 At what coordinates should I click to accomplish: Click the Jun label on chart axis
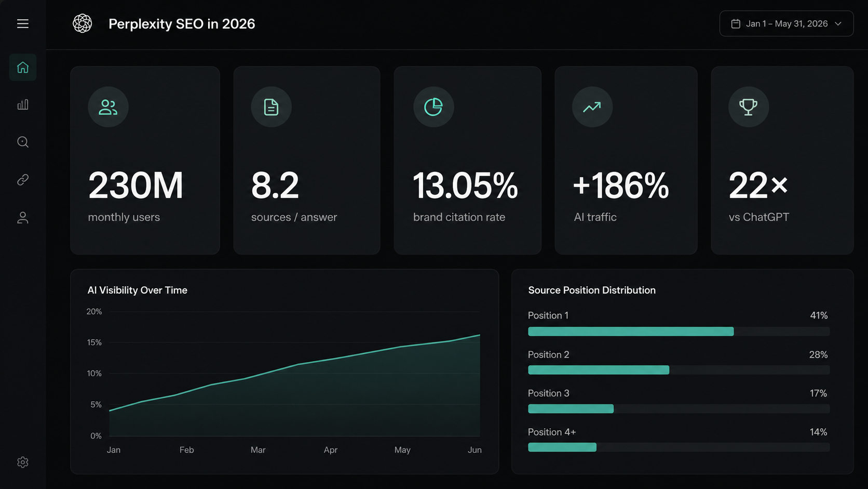pos(474,450)
